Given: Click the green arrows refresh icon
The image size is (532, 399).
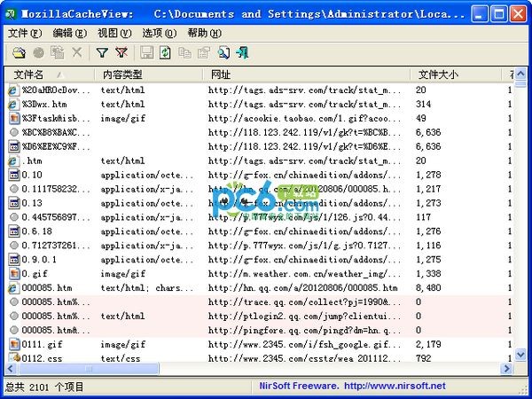Looking at the screenshot, I should (165, 52).
